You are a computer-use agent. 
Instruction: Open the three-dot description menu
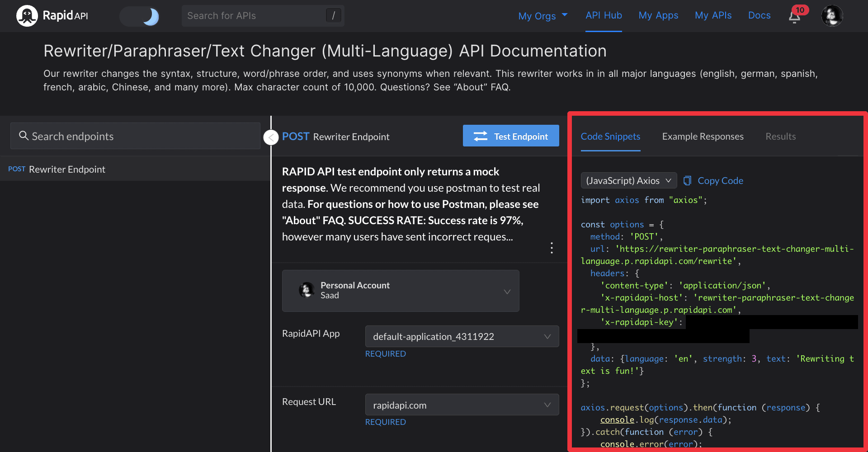[552, 248]
